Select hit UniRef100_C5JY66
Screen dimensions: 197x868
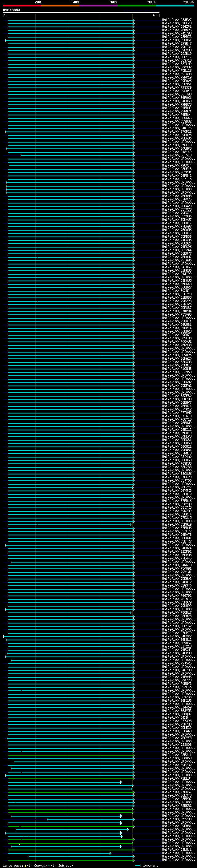coord(177,481)
